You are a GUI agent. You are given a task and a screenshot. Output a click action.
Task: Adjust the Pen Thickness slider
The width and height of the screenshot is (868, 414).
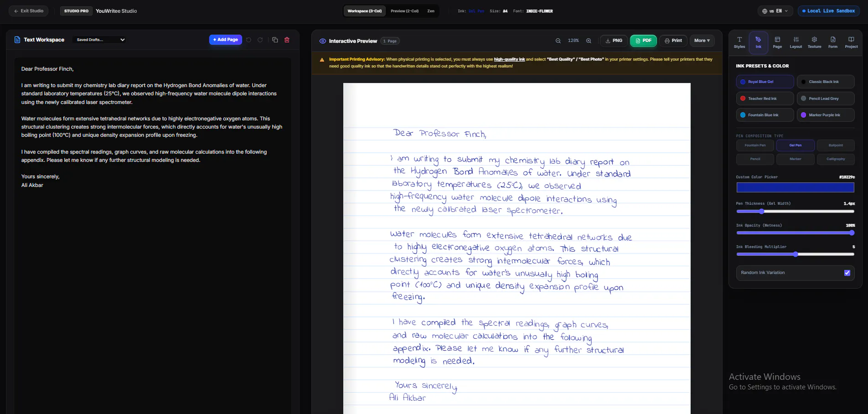[796, 212]
